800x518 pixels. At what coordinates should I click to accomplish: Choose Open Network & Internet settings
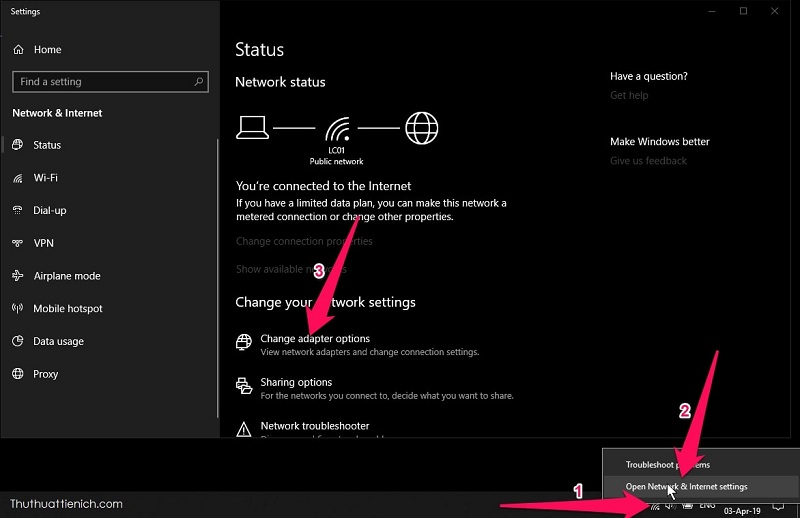[x=686, y=487]
